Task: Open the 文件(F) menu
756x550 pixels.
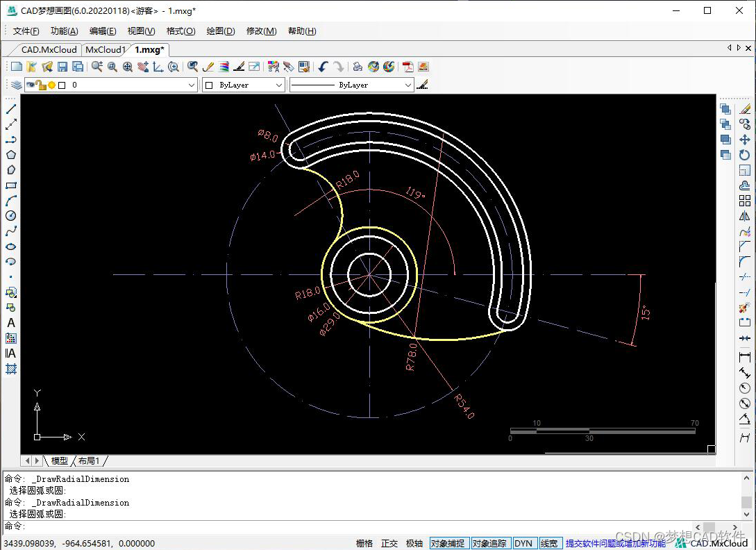Action: 26,31
